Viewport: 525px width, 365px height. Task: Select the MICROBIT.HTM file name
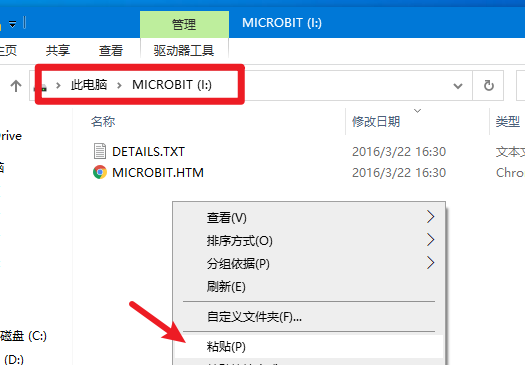(158, 173)
